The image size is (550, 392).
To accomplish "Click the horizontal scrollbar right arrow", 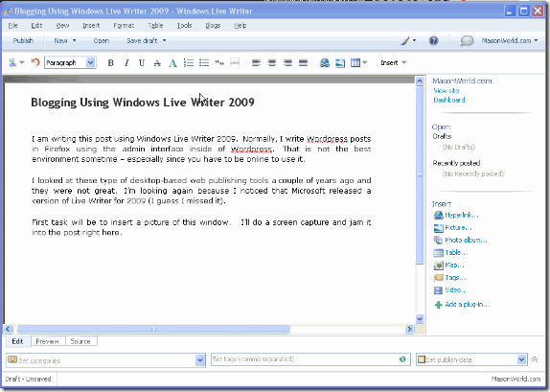I will pyautogui.click(x=409, y=329).
